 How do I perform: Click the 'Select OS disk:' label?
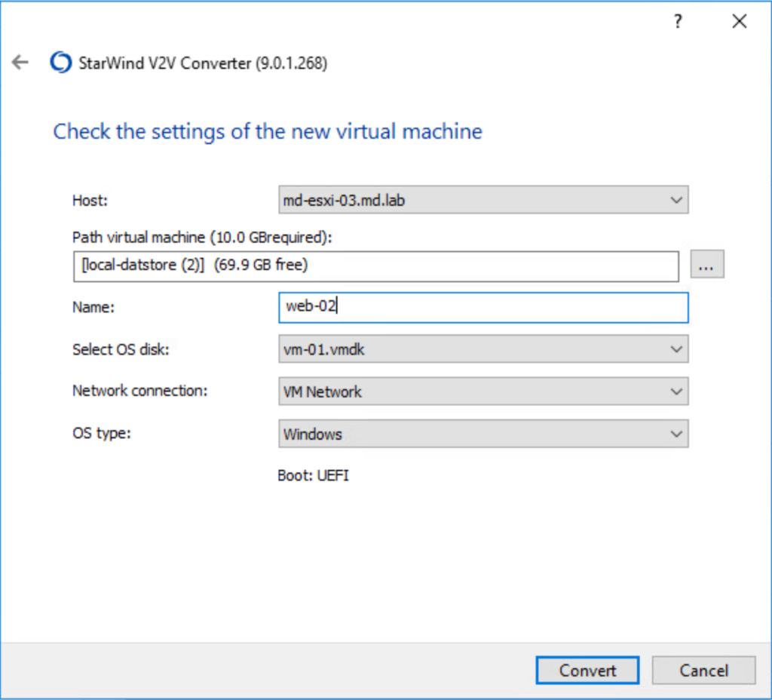click(x=121, y=349)
